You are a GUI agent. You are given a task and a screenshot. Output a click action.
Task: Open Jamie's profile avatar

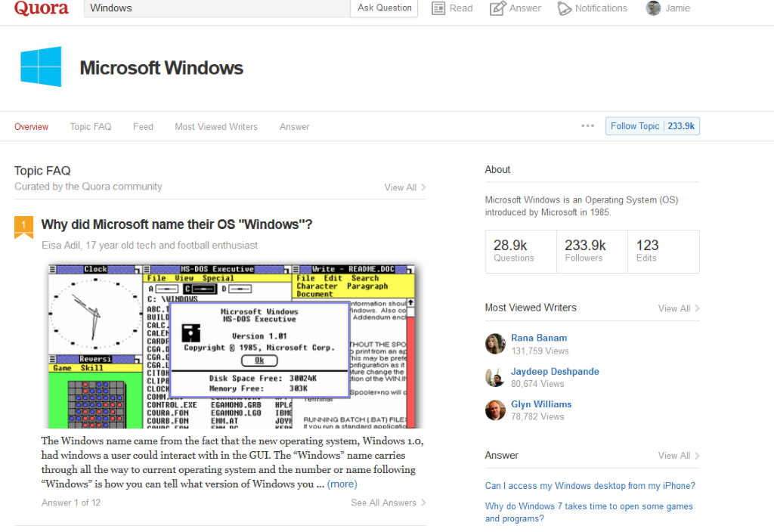coord(653,8)
